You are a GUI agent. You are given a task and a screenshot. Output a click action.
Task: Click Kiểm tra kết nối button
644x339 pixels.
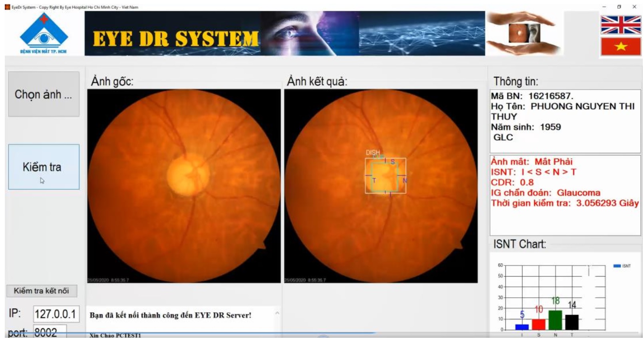point(42,291)
